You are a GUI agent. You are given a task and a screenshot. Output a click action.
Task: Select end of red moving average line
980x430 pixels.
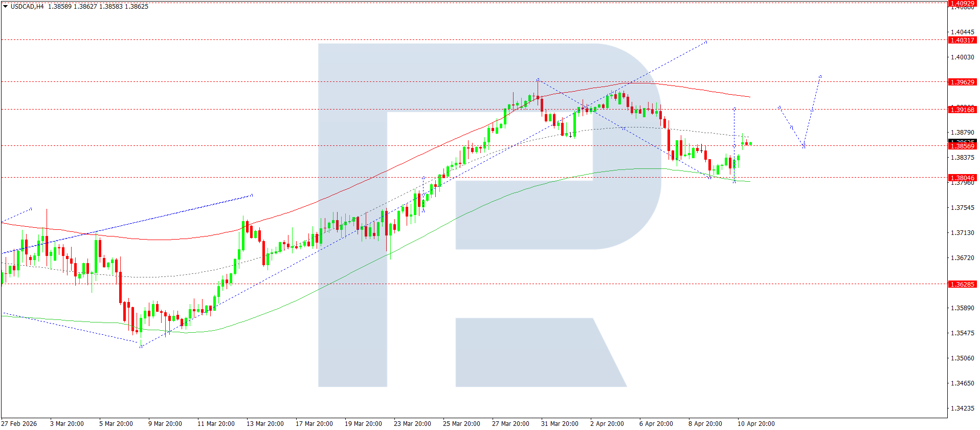(750, 97)
